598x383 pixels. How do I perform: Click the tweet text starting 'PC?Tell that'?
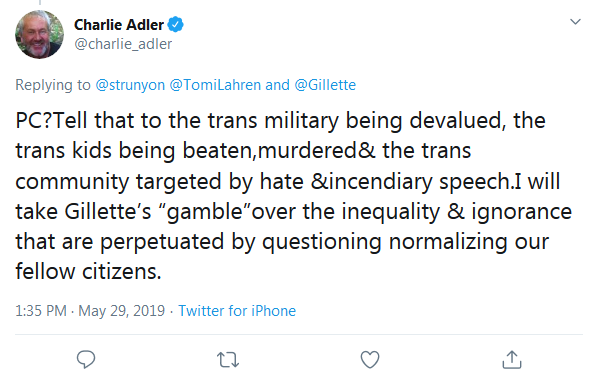[294, 196]
